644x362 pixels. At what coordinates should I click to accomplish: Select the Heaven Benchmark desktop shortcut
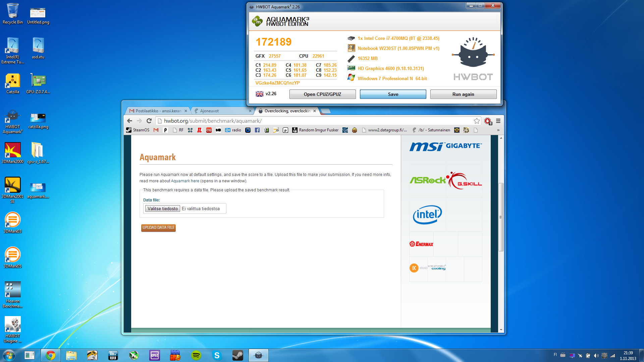pyautogui.click(x=13, y=295)
